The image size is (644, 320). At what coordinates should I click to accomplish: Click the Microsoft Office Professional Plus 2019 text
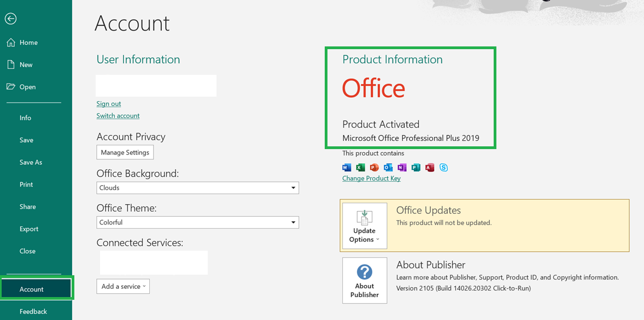[x=411, y=138]
